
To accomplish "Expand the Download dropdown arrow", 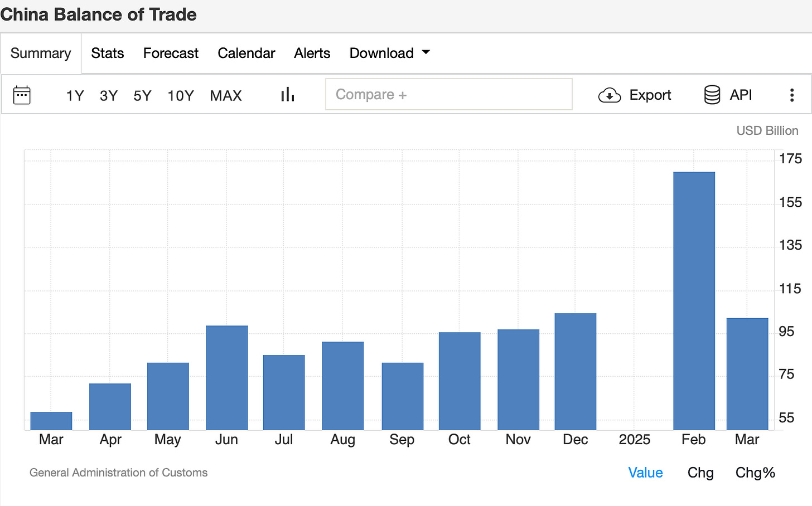I will (x=426, y=52).
